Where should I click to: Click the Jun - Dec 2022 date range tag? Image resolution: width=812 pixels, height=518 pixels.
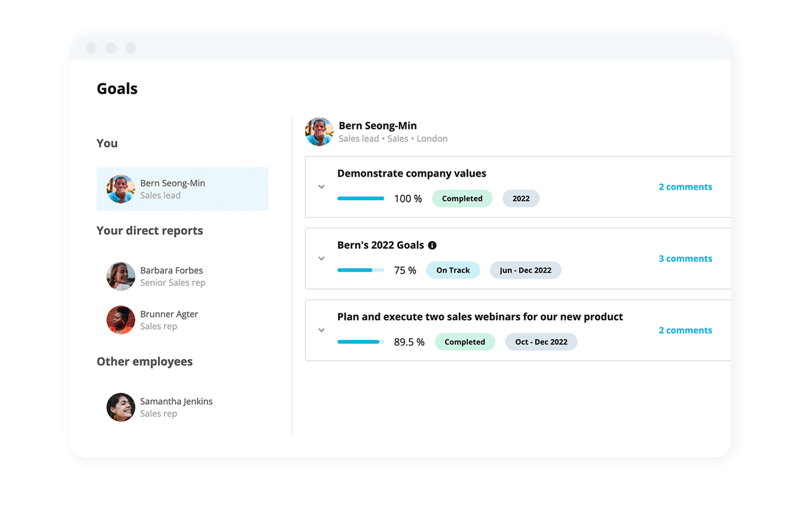pos(524,270)
